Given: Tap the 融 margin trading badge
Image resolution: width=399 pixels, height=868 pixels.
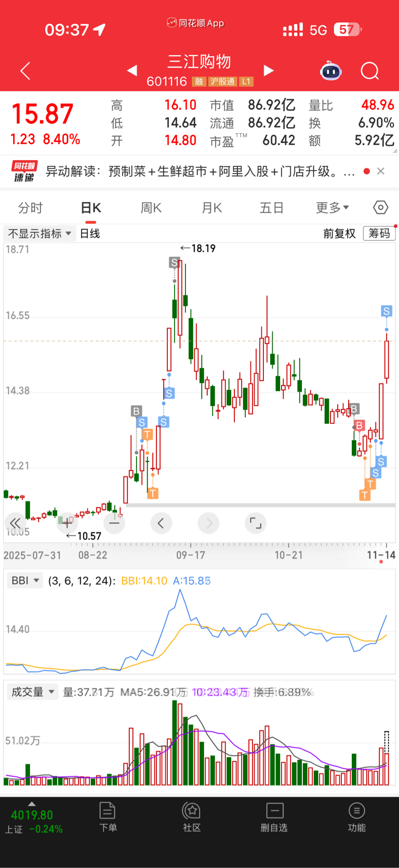Looking at the screenshot, I should (x=199, y=82).
